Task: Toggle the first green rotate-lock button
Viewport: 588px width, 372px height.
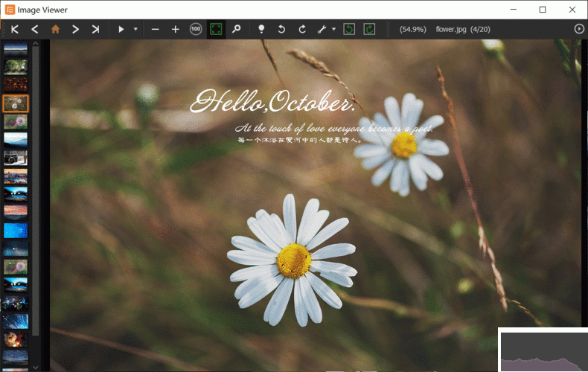Action: 349,29
